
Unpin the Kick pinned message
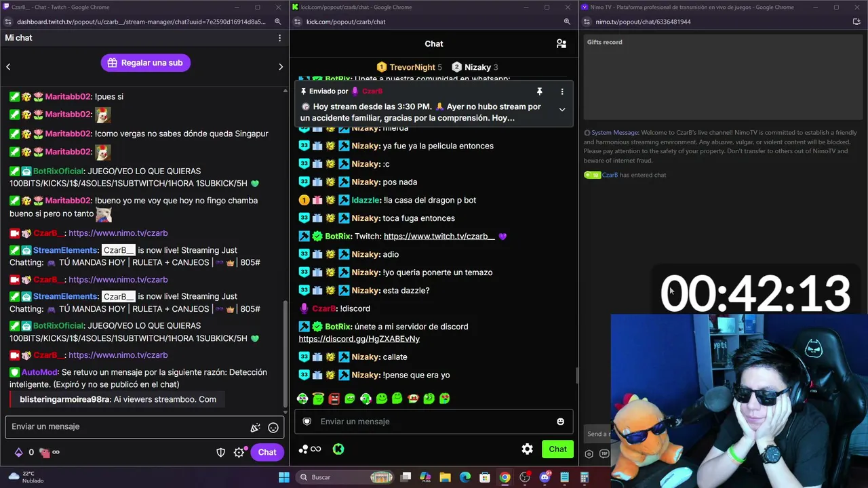point(539,91)
